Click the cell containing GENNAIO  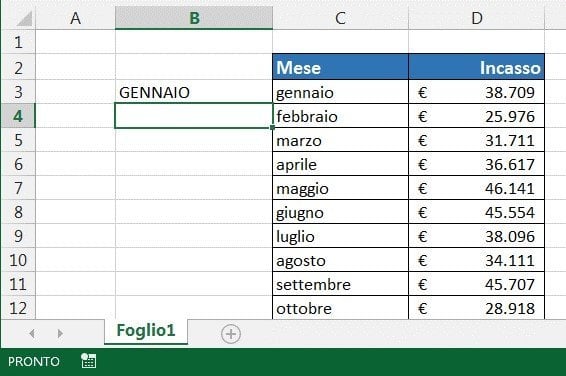tap(194, 92)
